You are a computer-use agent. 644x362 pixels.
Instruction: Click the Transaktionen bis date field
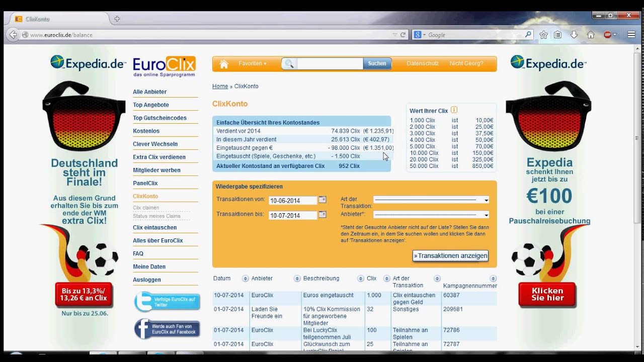pyautogui.click(x=293, y=215)
